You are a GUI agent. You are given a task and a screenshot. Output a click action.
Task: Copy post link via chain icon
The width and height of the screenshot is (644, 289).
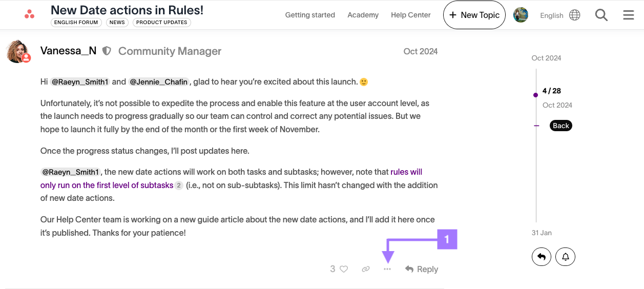(366, 269)
